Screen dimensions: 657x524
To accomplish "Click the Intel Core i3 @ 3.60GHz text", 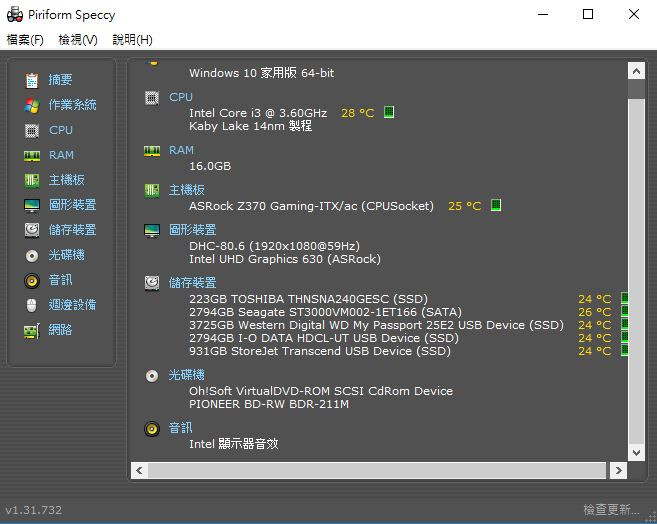I will point(258,113).
